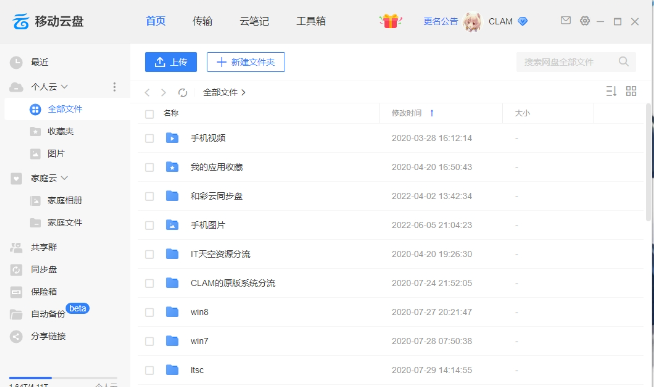This screenshot has height=387, width=655.
Task: Open the 工具箱 tab
Action: (311, 21)
